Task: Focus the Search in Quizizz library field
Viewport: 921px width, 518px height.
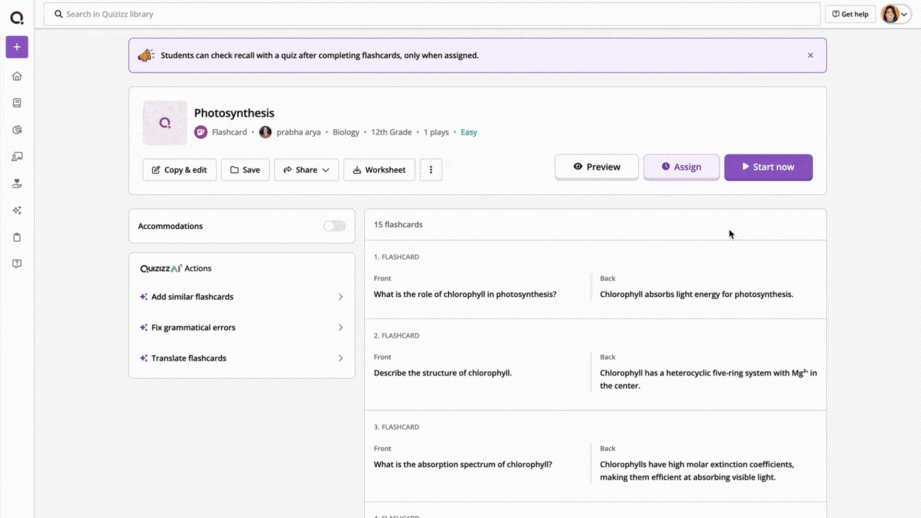Action: pyautogui.click(x=432, y=14)
